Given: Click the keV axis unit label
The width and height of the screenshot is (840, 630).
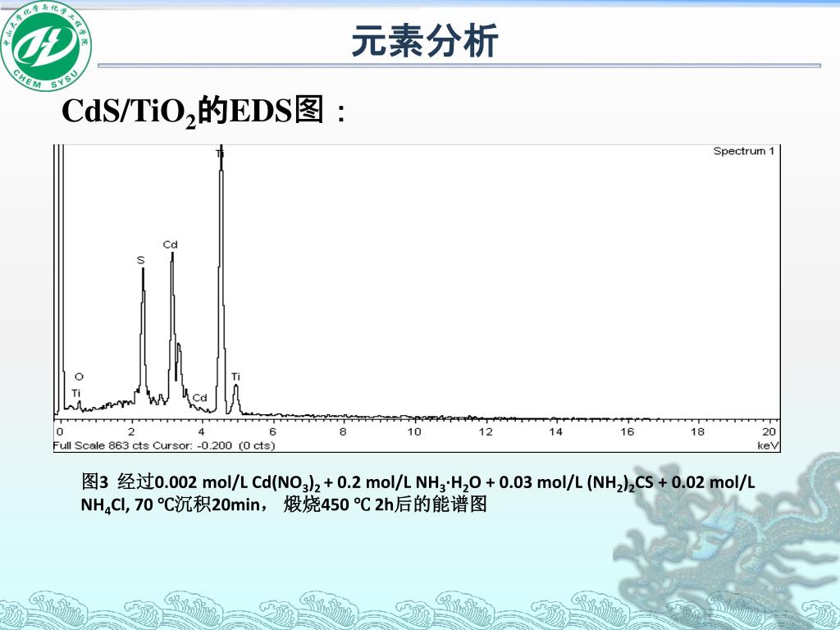Looking at the screenshot, I should (x=768, y=445).
